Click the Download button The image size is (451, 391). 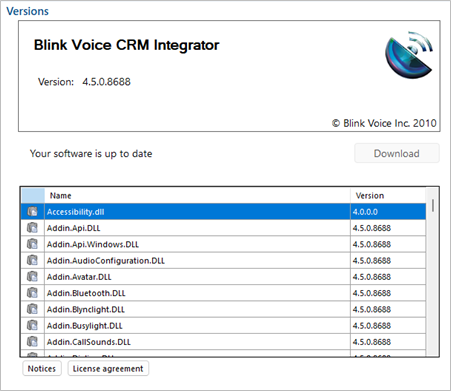pos(397,153)
